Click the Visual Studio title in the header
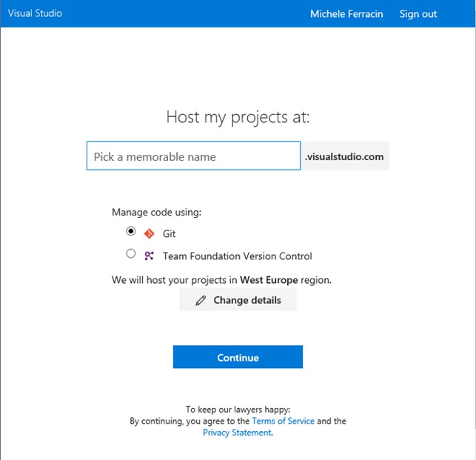 click(x=35, y=13)
